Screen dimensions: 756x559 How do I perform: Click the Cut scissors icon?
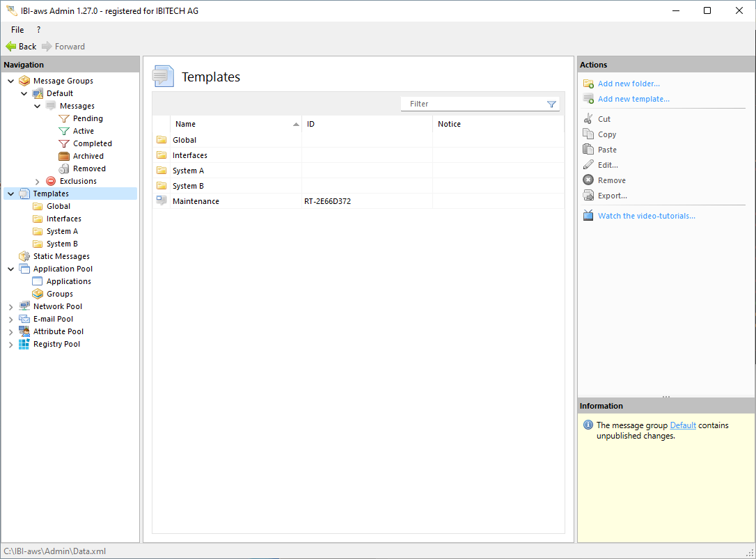pos(588,119)
